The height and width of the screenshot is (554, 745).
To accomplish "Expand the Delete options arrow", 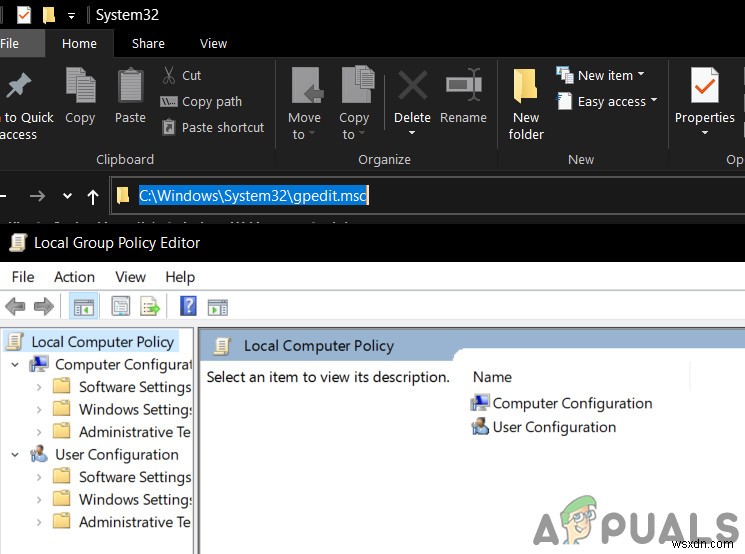I will pos(412,133).
